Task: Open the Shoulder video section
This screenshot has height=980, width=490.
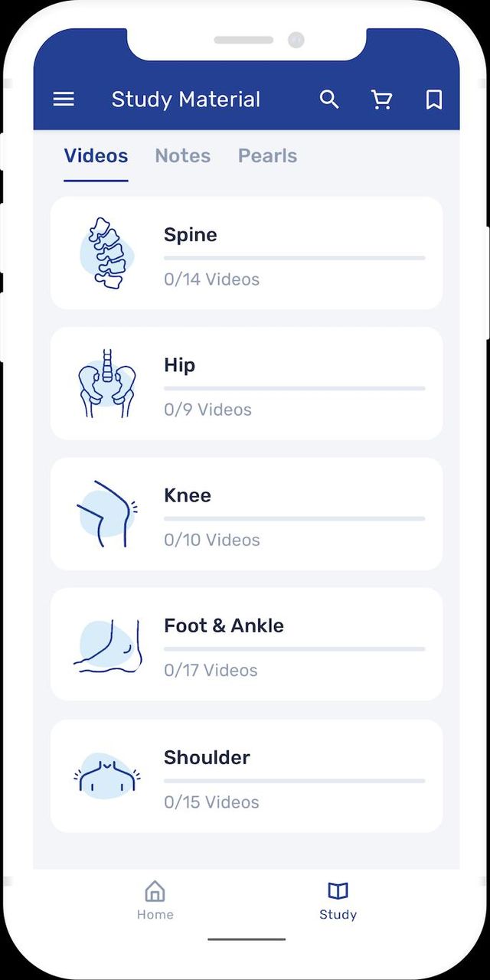Action: click(245, 776)
